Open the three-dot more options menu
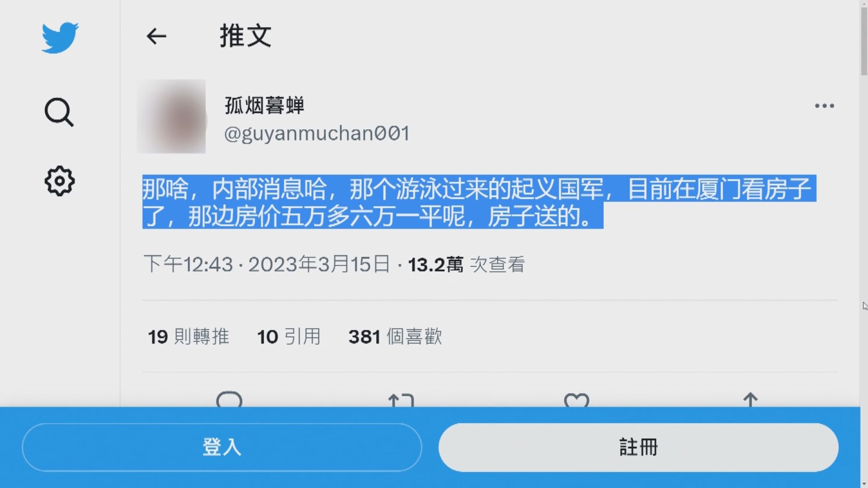Screen dimensions: 868x488 824,106
